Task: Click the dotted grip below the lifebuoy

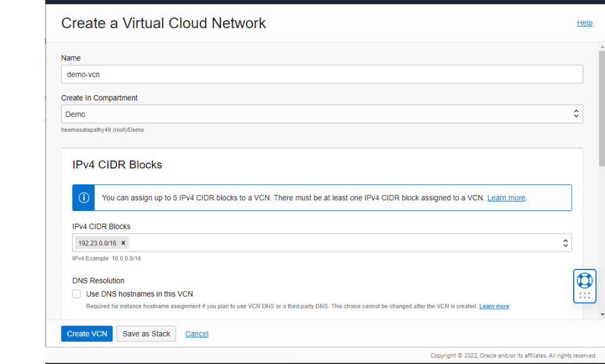Action: click(584, 295)
